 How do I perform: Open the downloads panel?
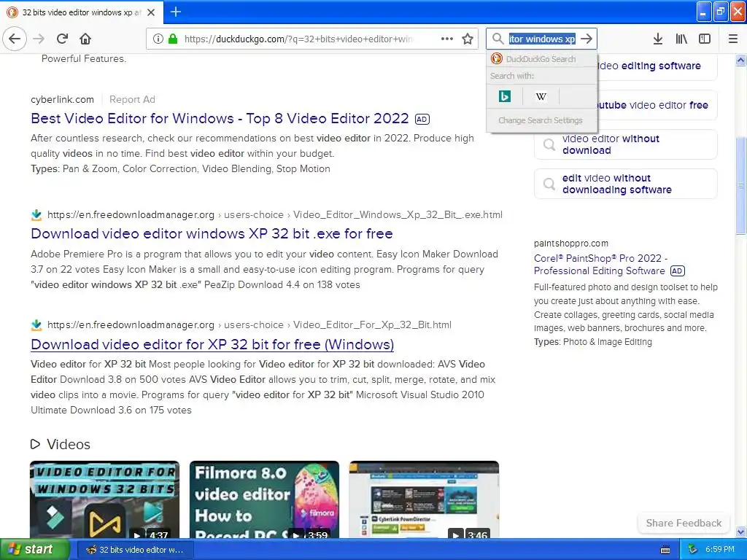658,39
